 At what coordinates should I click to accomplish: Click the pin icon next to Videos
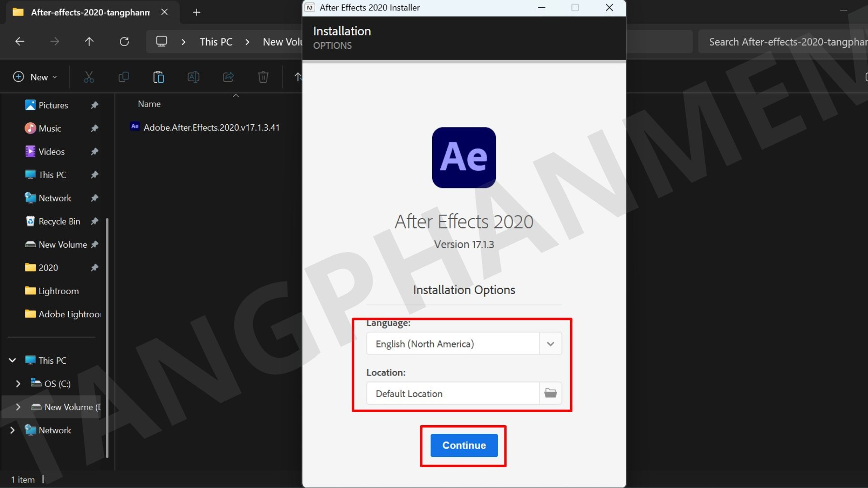pos(94,152)
